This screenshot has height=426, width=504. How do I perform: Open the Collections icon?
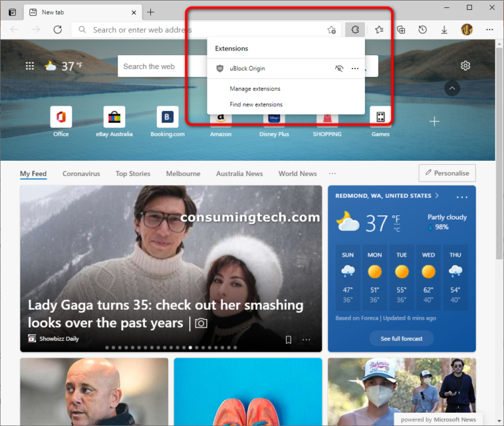pos(401,30)
